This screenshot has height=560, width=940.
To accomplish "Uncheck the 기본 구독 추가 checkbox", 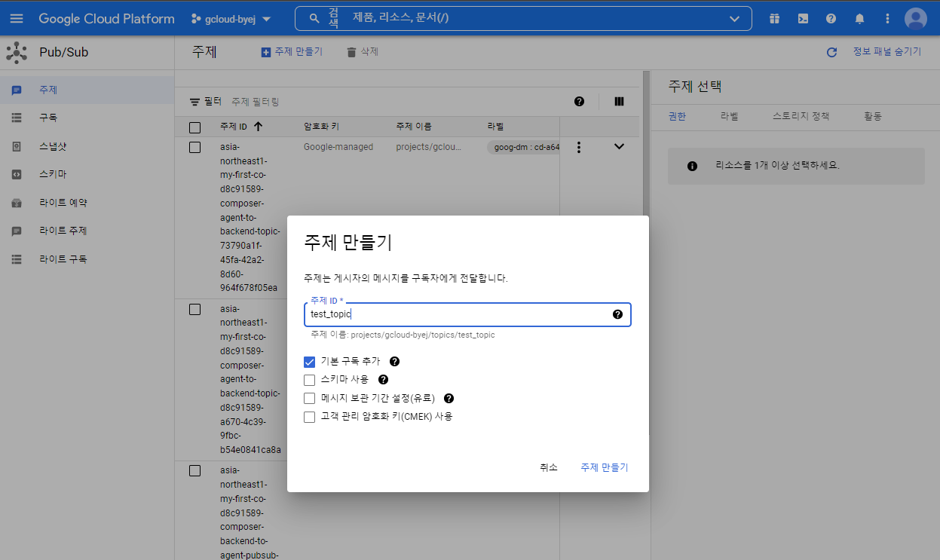I will (309, 362).
